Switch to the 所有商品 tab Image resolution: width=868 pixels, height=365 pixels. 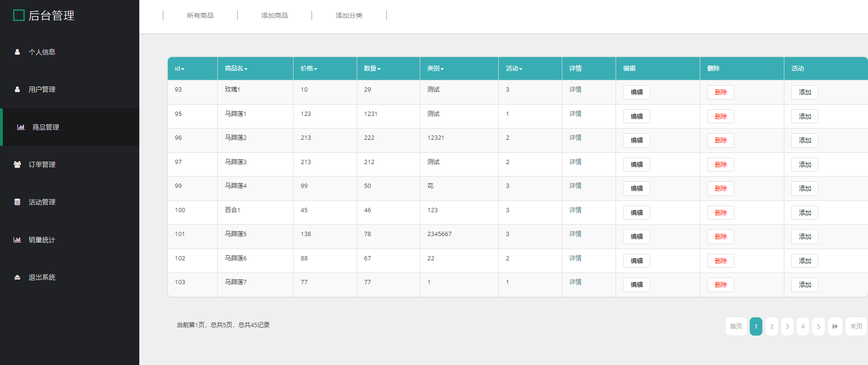point(200,15)
